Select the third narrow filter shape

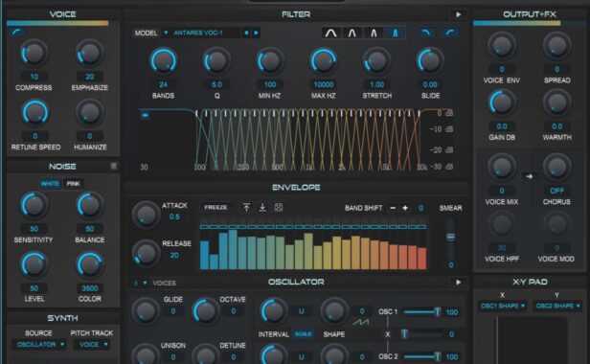374,34
